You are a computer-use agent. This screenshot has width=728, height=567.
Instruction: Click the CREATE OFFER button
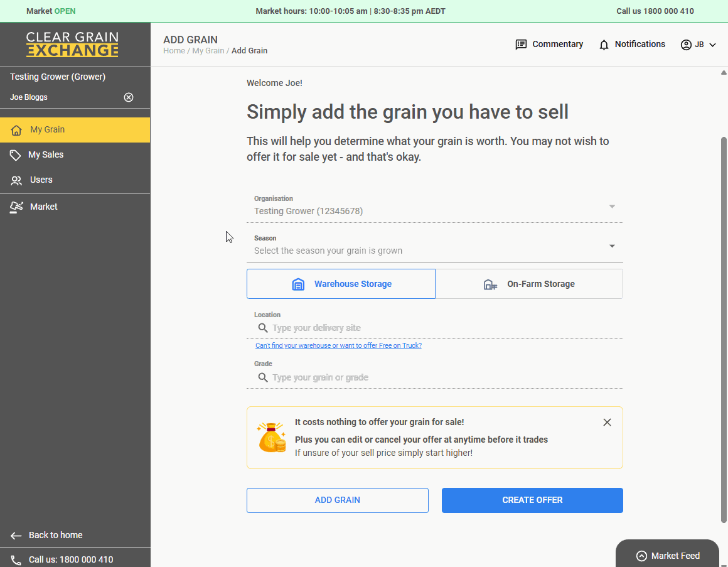[532, 500]
